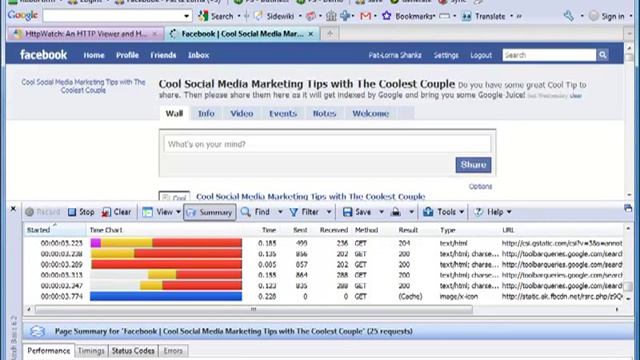Click the Google Toolbar Search icon
This screenshot has width=640, height=360.
tap(203, 16)
